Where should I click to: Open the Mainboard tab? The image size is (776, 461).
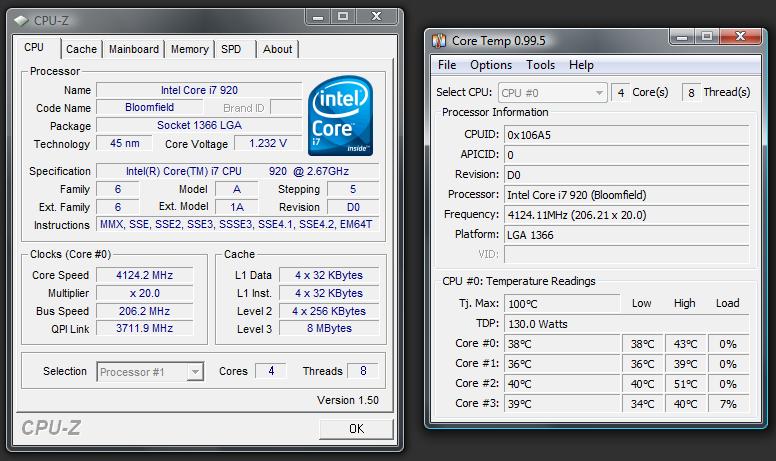[x=134, y=49]
